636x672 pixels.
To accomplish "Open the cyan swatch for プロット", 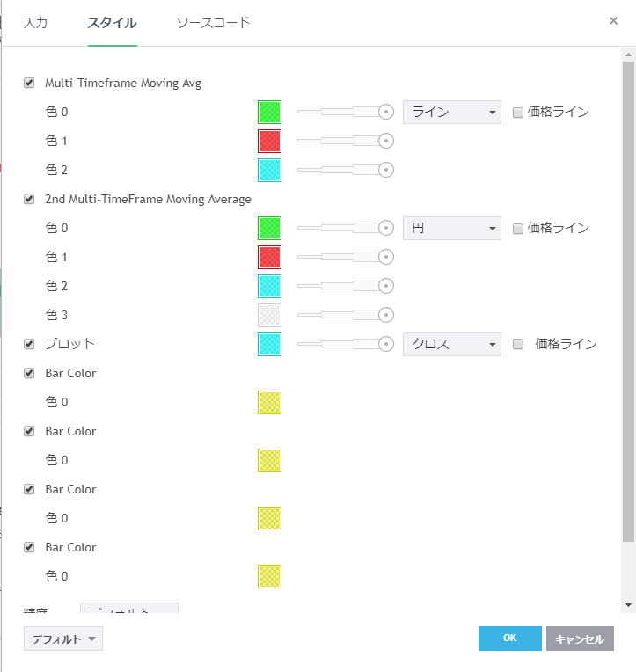I will [x=269, y=344].
